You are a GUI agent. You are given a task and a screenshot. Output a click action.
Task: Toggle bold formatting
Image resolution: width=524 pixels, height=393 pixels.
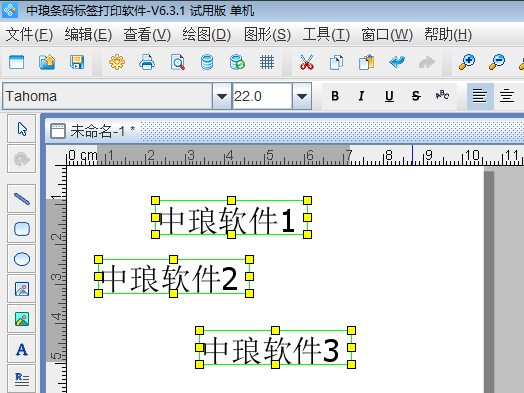[335, 96]
